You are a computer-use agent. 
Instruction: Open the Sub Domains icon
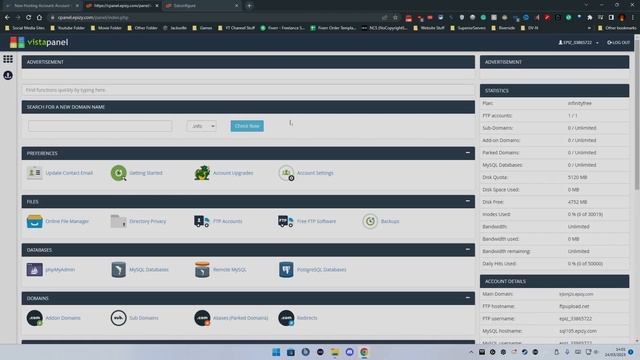(118, 318)
